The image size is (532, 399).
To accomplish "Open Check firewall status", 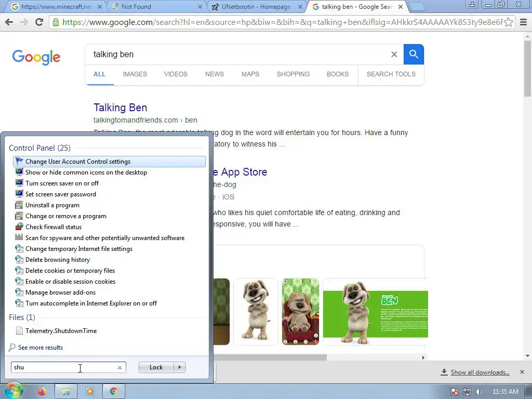I will [109, 227].
